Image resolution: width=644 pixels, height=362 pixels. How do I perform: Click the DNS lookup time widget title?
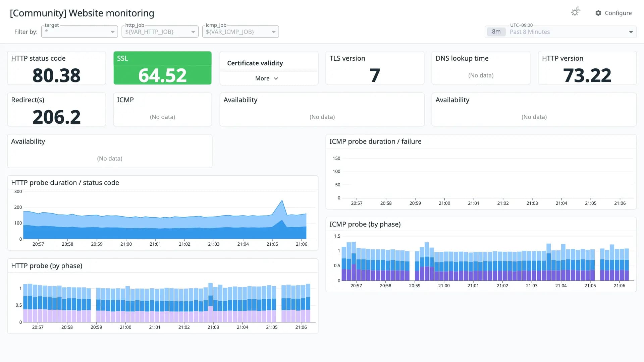pyautogui.click(x=462, y=58)
